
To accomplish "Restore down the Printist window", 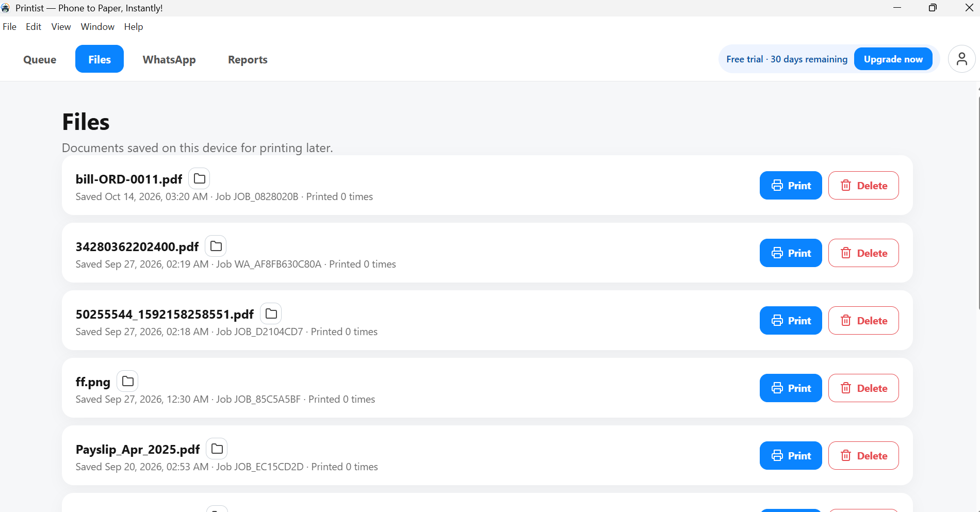I will point(933,8).
